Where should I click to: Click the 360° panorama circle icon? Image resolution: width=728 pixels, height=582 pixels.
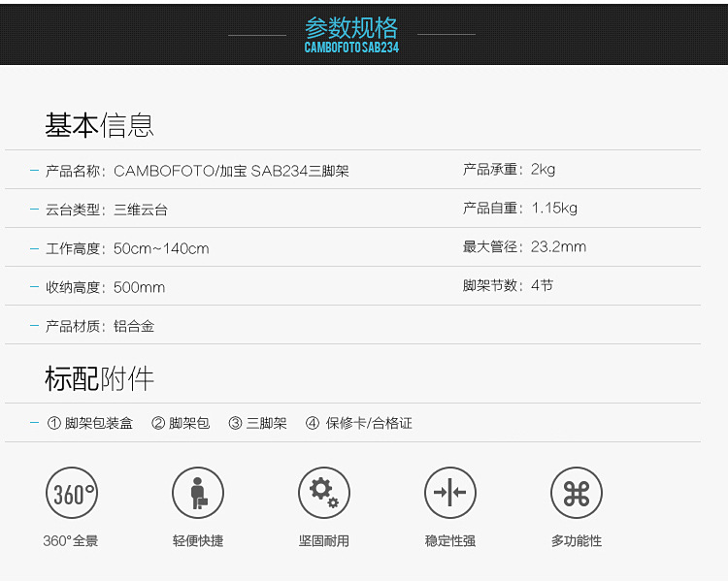pyautogui.click(x=72, y=493)
